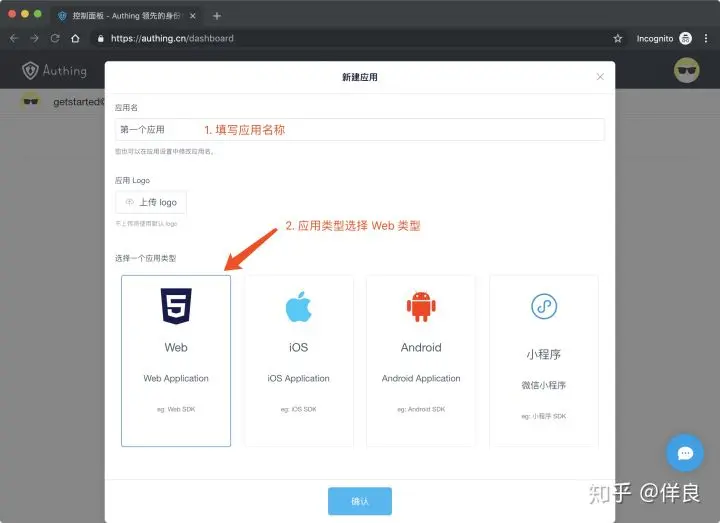Close the 新建应用 dialog

coord(600,77)
